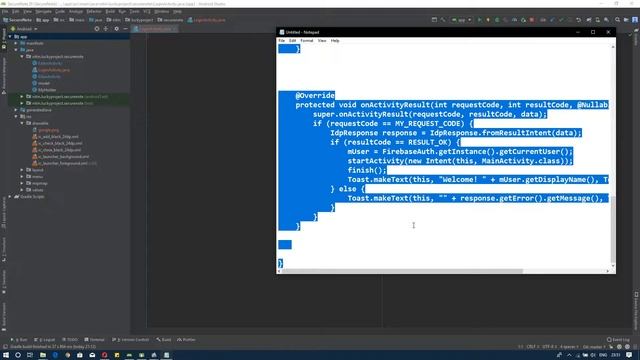
Task: Open Notepad File menu
Action: (x=282, y=41)
